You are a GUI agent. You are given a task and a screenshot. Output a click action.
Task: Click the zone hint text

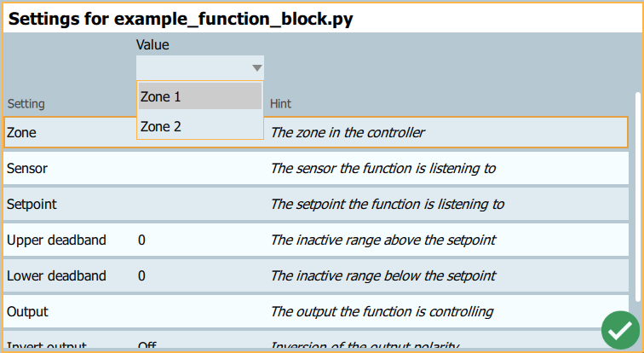348,133
